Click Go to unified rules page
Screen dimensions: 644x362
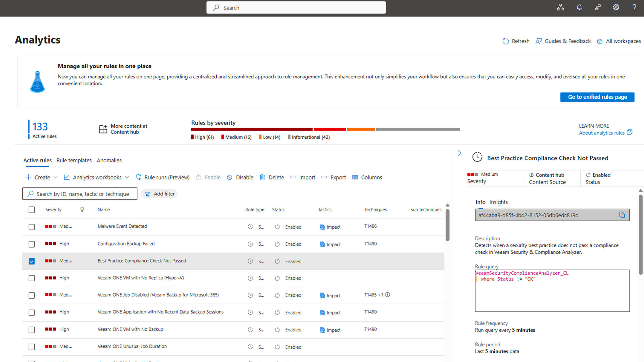pyautogui.click(x=597, y=97)
